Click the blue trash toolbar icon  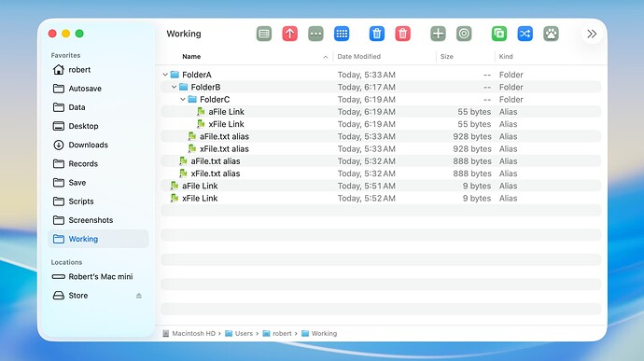[x=377, y=34]
